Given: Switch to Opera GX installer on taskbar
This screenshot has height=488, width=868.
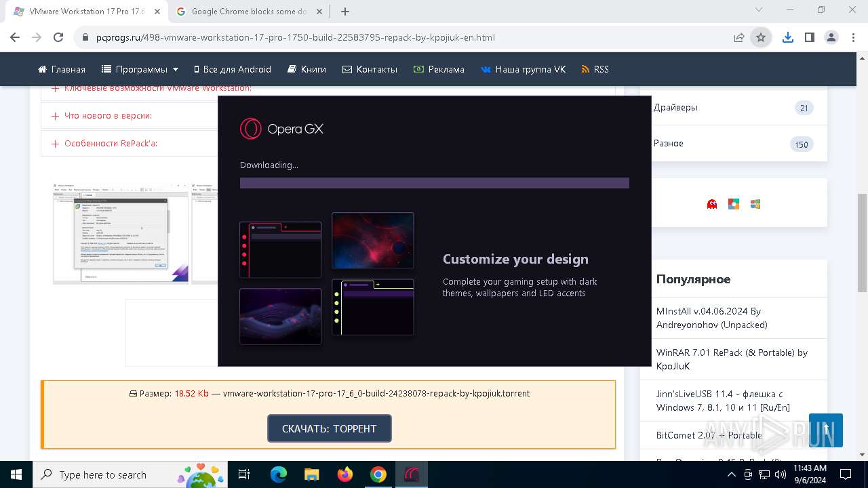Looking at the screenshot, I should click(412, 474).
